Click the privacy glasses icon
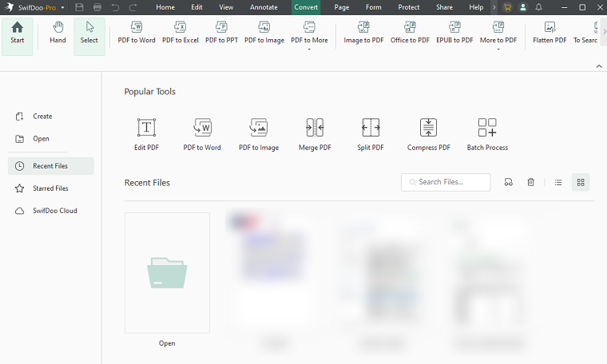This screenshot has height=364, width=607. (x=508, y=182)
